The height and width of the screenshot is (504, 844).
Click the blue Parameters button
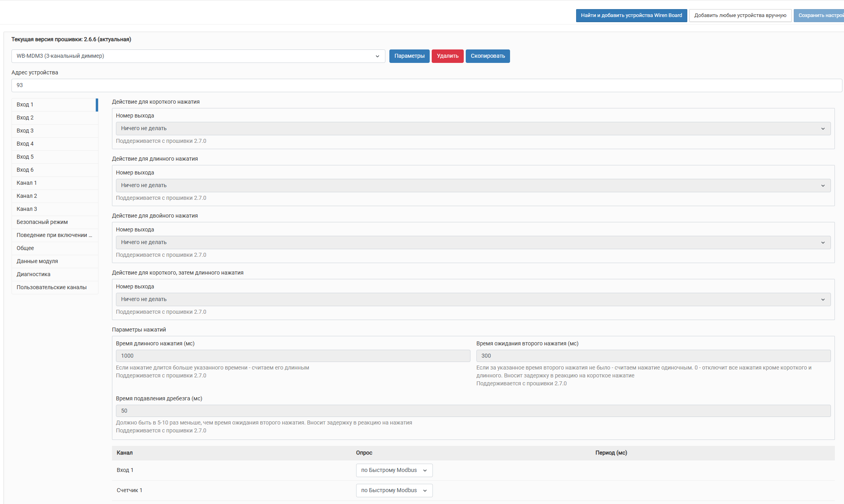pos(409,56)
